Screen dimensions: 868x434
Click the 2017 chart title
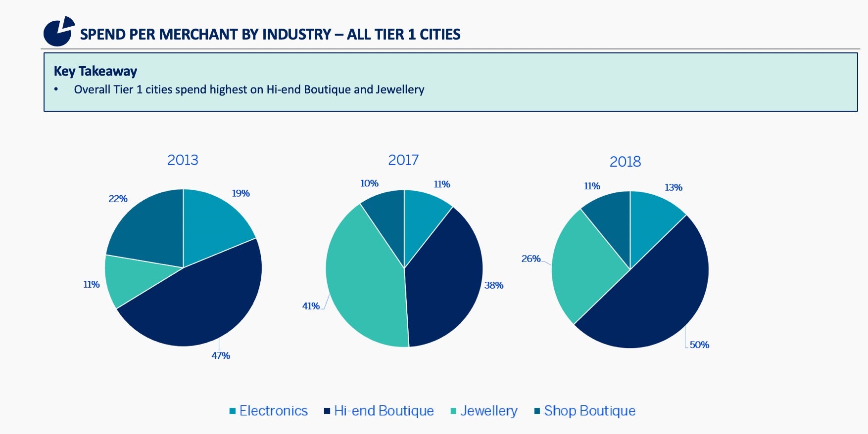tap(403, 160)
